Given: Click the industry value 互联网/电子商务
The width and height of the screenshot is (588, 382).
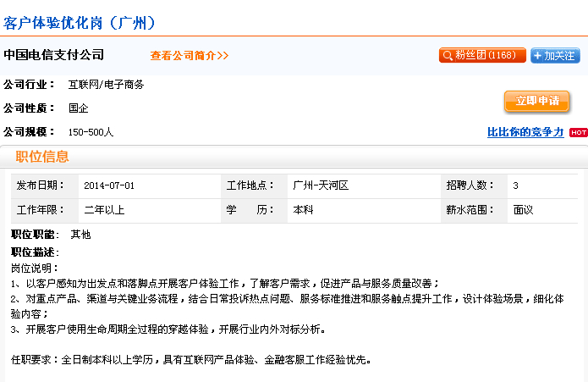Looking at the screenshot, I should pyautogui.click(x=106, y=85).
